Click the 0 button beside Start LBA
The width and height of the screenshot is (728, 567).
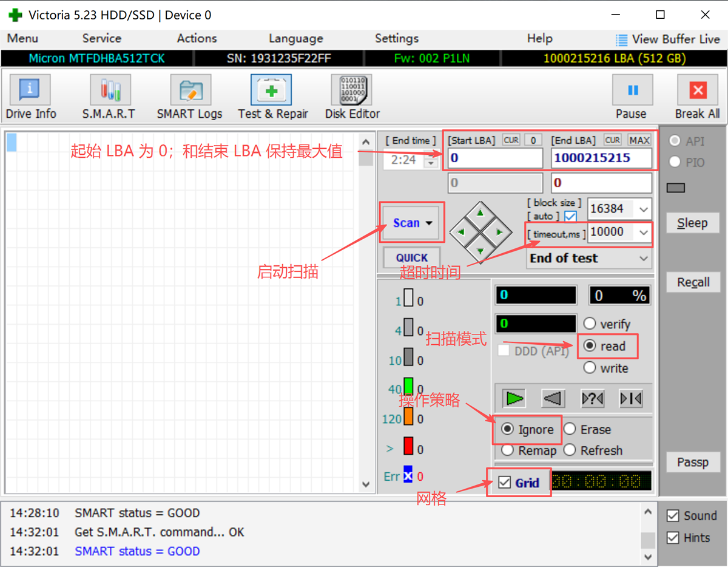click(533, 140)
